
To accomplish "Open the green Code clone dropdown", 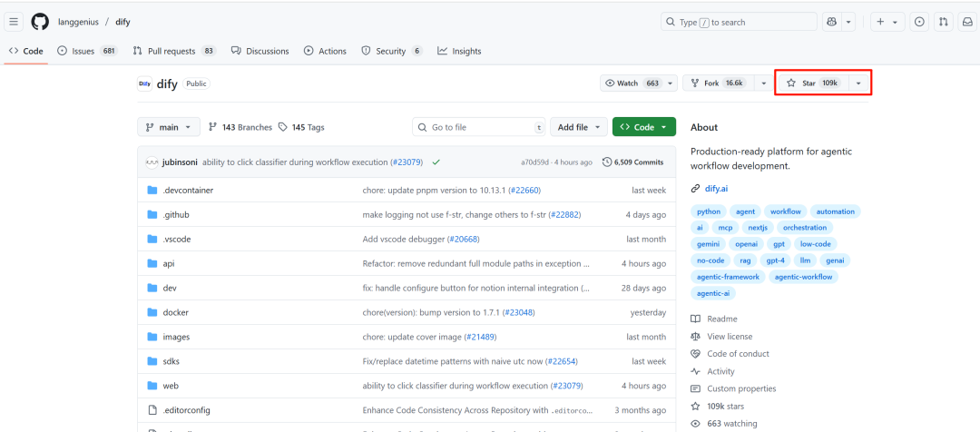I will pyautogui.click(x=643, y=127).
